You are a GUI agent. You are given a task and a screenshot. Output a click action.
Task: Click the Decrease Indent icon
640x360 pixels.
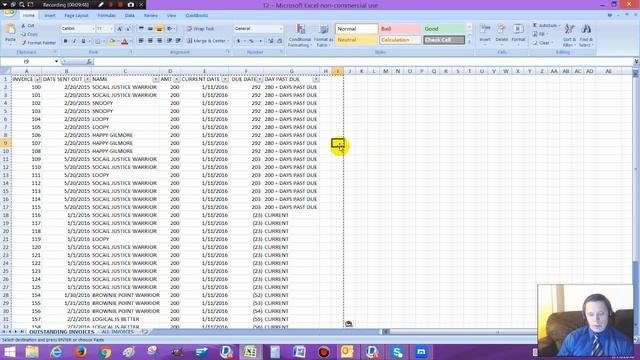(169, 41)
